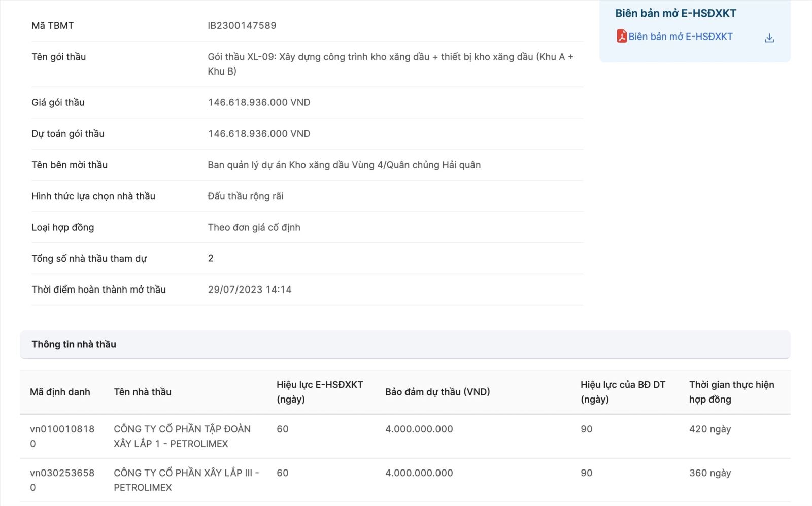
Task: Click 4.000.000.000 in the XÂY LẮP III row
Action: (x=419, y=473)
